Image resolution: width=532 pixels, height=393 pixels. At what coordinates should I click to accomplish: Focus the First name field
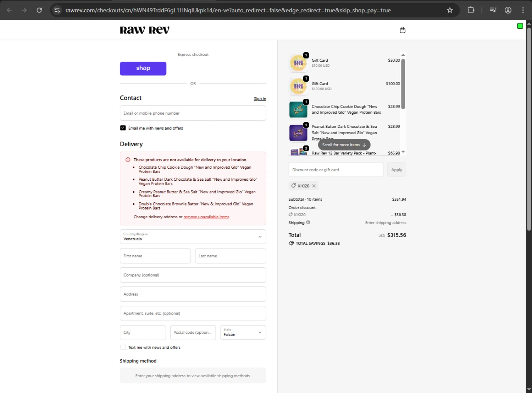tap(155, 256)
